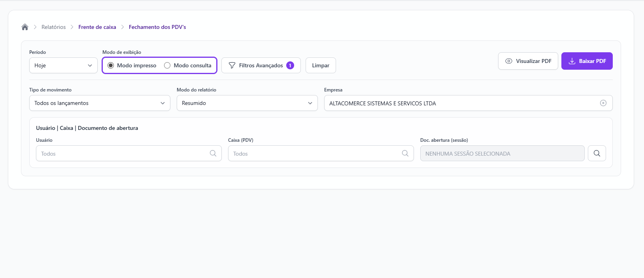This screenshot has height=278, width=644.
Task: Open Relatórios breadcrumb link
Action: coord(54,27)
